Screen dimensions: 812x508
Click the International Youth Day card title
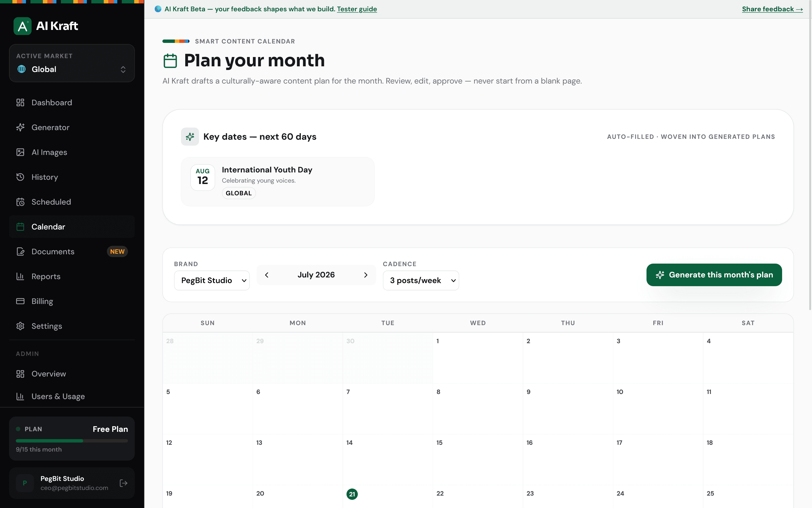tap(267, 170)
